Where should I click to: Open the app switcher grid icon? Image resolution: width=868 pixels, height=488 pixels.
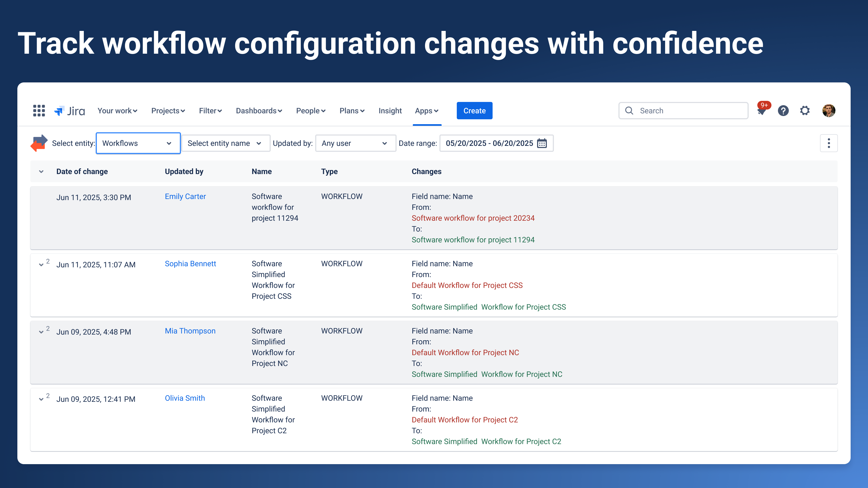tap(39, 110)
